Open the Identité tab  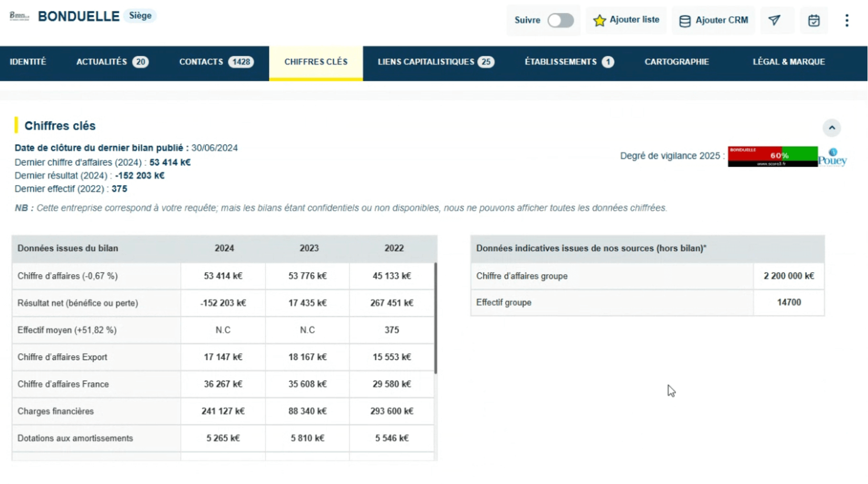tap(28, 62)
